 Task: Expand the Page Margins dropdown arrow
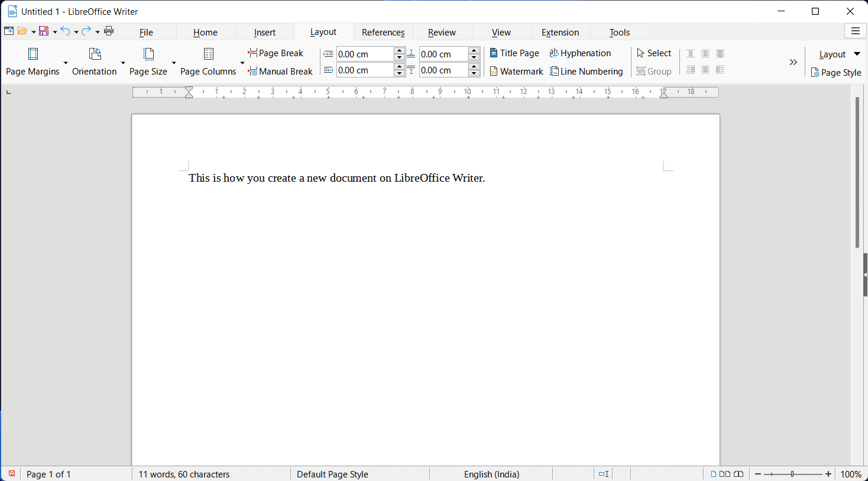point(66,63)
